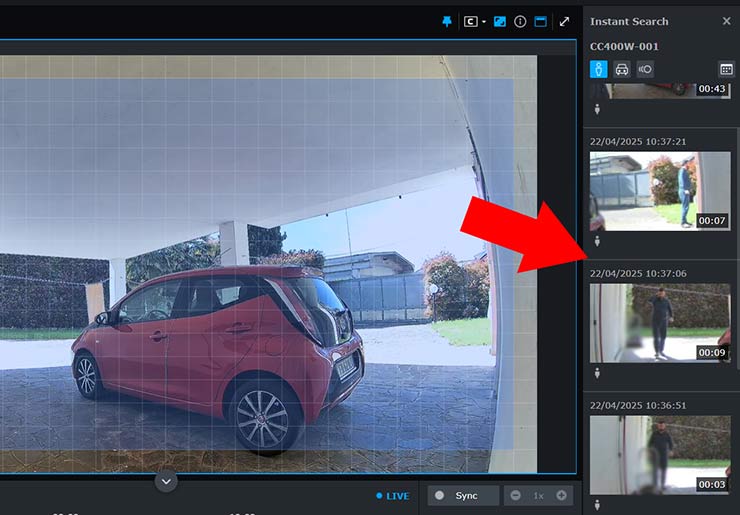Click the Sync button
This screenshot has width=740, height=515.
(x=463, y=496)
